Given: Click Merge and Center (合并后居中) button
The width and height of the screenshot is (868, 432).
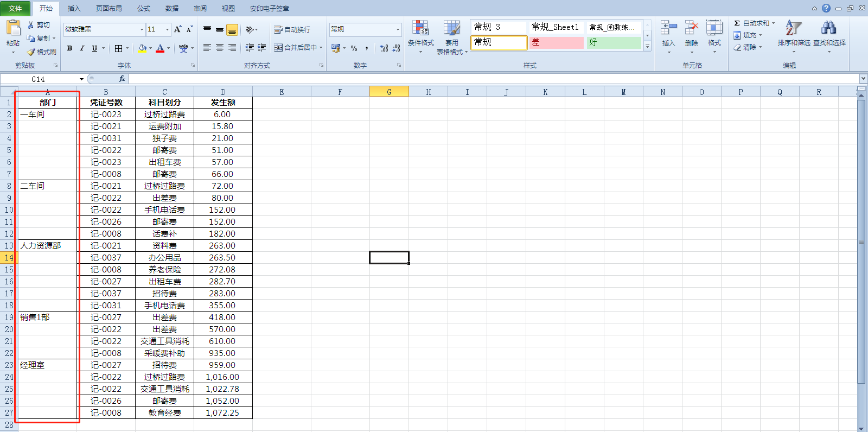Looking at the screenshot, I should coord(295,48).
